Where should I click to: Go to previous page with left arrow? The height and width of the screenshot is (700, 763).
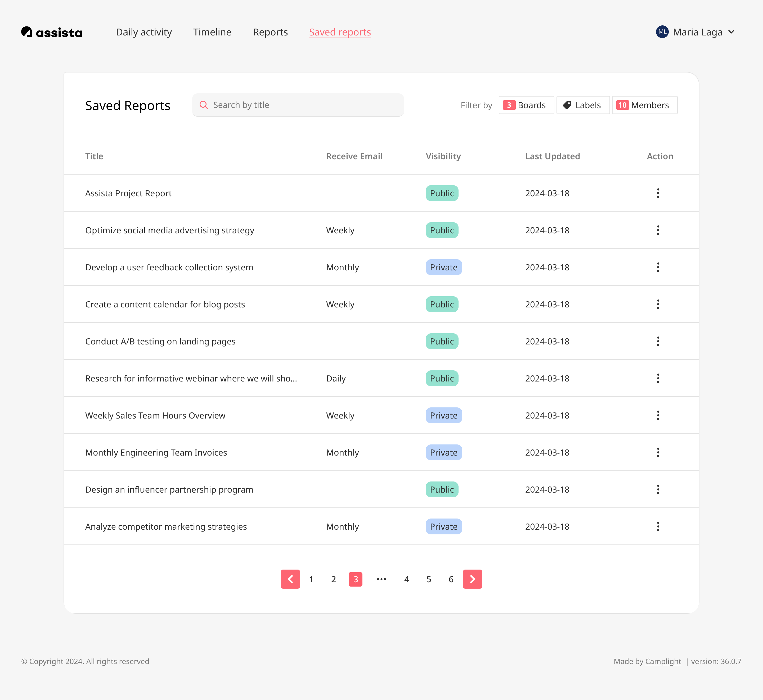click(290, 579)
